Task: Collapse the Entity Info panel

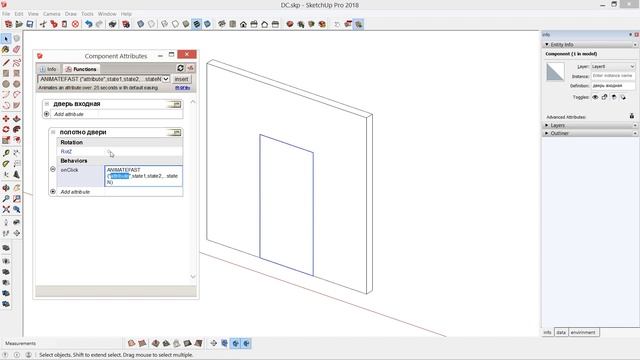Action: coord(547,44)
